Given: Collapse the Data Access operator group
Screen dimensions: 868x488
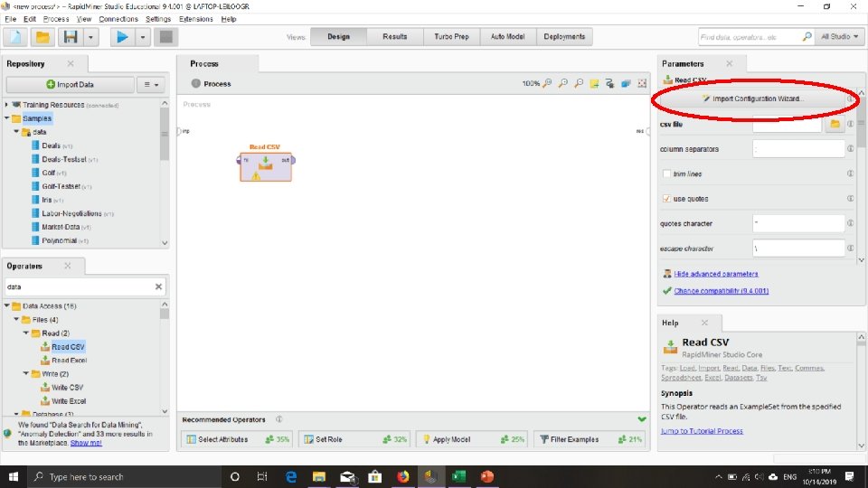Looking at the screenshot, I should [x=6, y=305].
